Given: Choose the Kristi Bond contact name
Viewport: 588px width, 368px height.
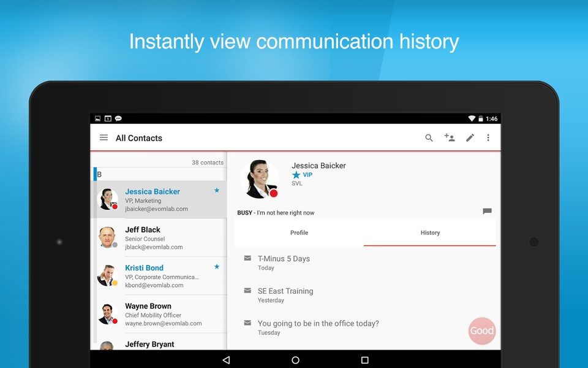Looking at the screenshot, I should [x=144, y=268].
